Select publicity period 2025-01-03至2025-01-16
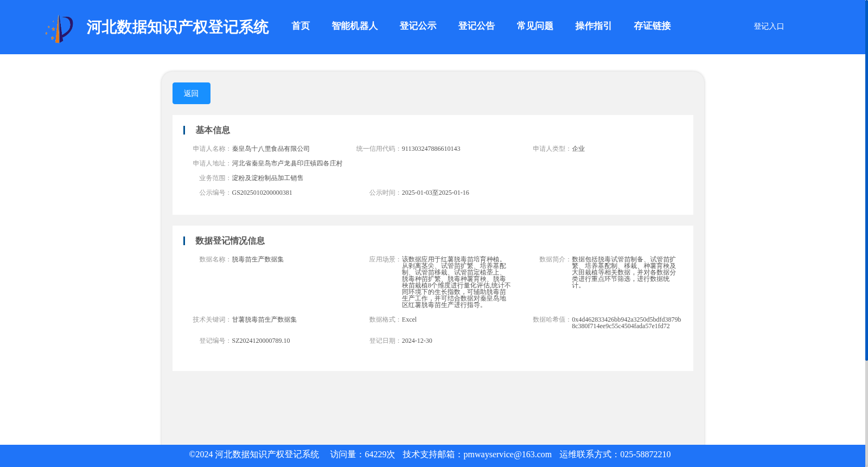This screenshot has width=868, height=467. [x=435, y=193]
